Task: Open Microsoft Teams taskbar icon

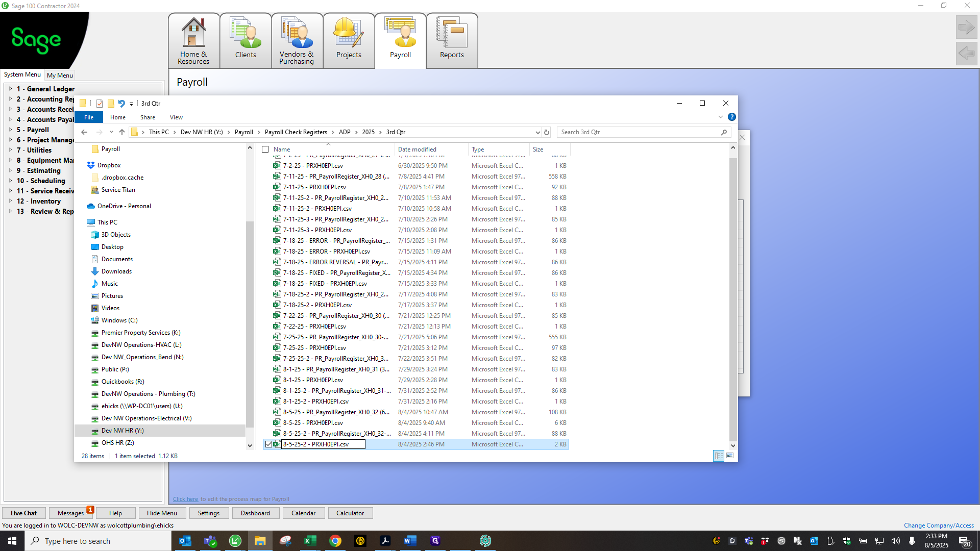Action: 210,541
